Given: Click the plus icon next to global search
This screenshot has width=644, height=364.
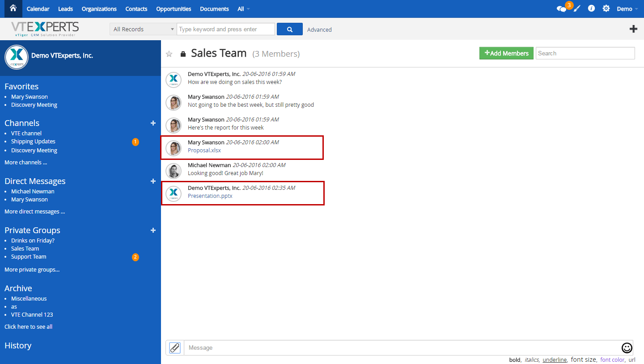Looking at the screenshot, I should pyautogui.click(x=633, y=29).
